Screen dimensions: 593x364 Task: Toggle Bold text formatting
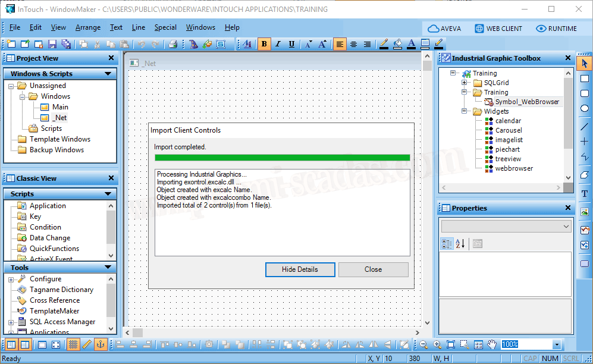tap(264, 44)
